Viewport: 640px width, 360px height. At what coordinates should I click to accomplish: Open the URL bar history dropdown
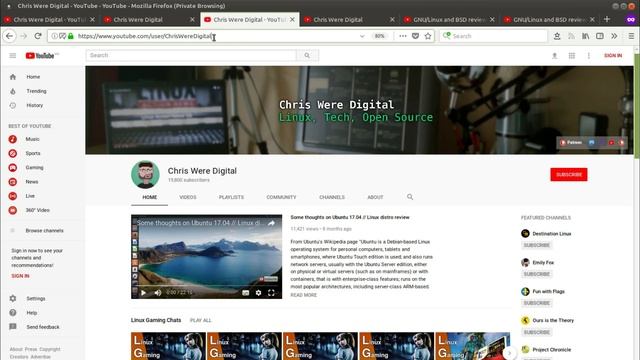362,36
